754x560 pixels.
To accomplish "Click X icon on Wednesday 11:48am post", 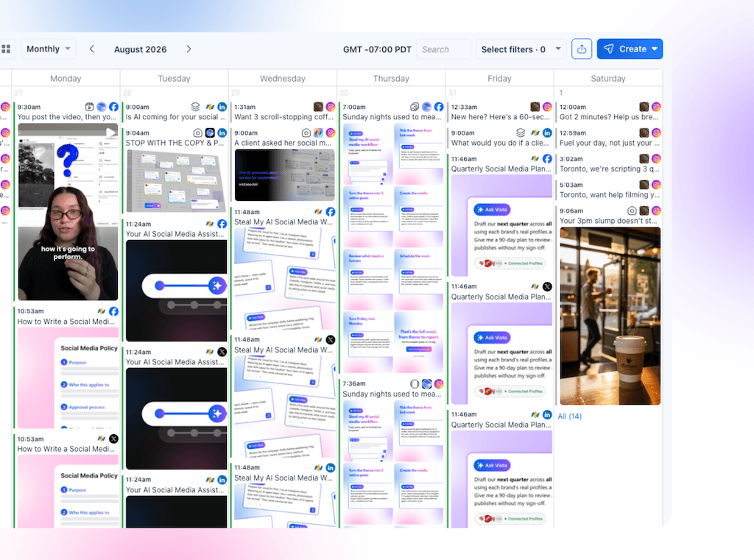I will 331,340.
